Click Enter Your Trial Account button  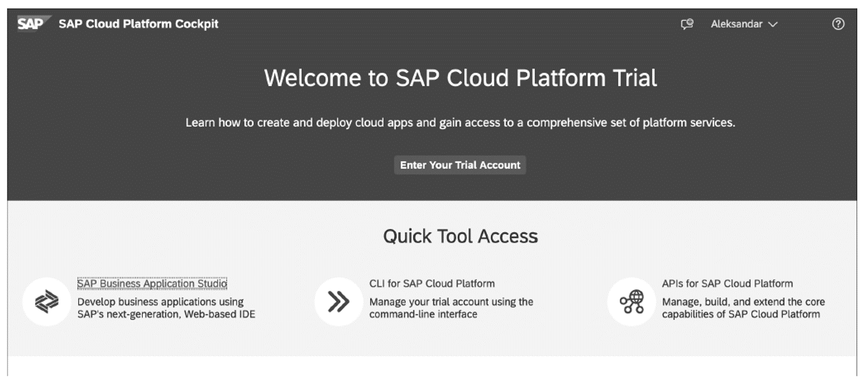click(460, 165)
